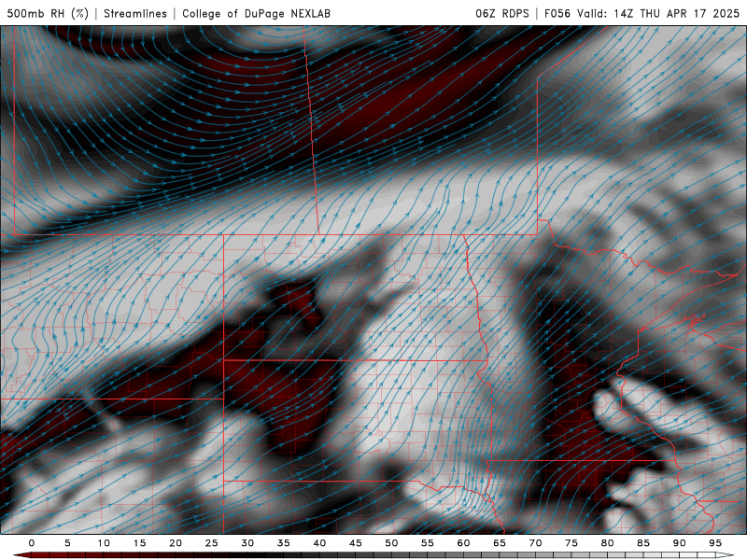Click the "55" label on color scale

pos(428,543)
